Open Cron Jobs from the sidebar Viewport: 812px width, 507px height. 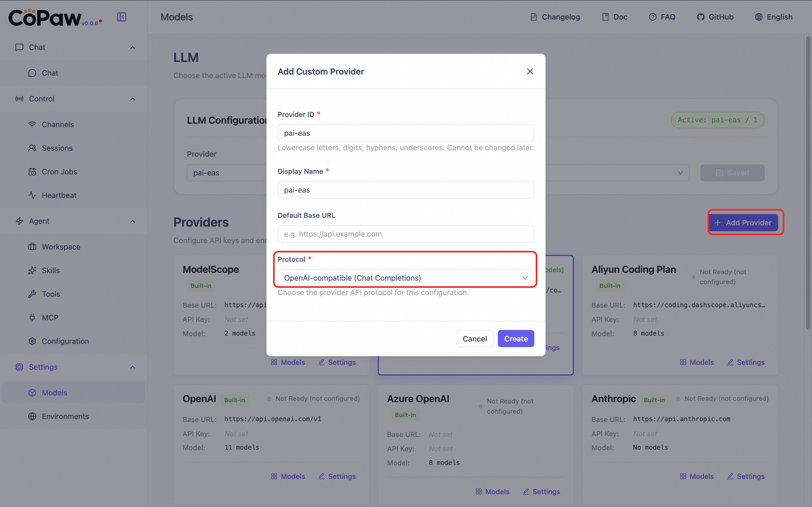click(59, 172)
